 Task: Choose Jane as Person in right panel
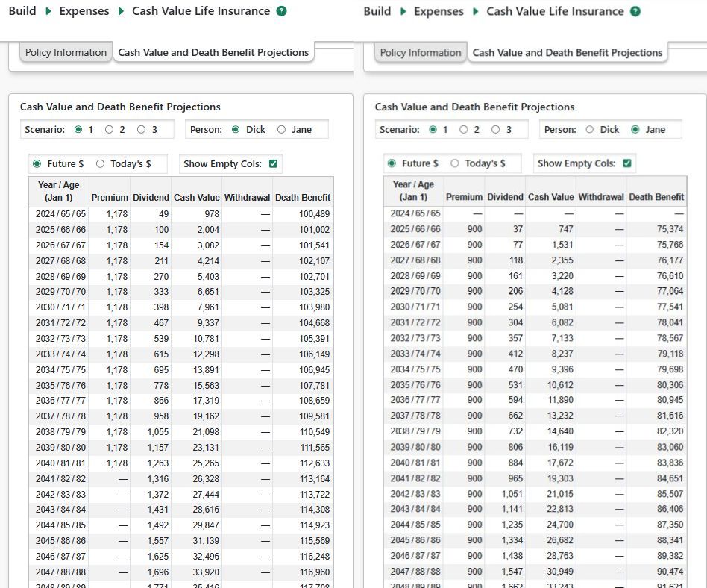click(x=635, y=130)
